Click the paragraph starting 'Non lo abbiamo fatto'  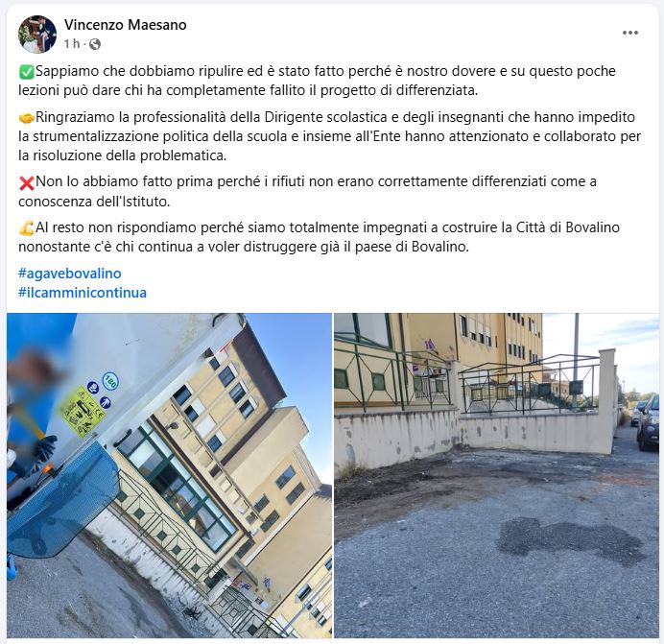[x=307, y=192]
